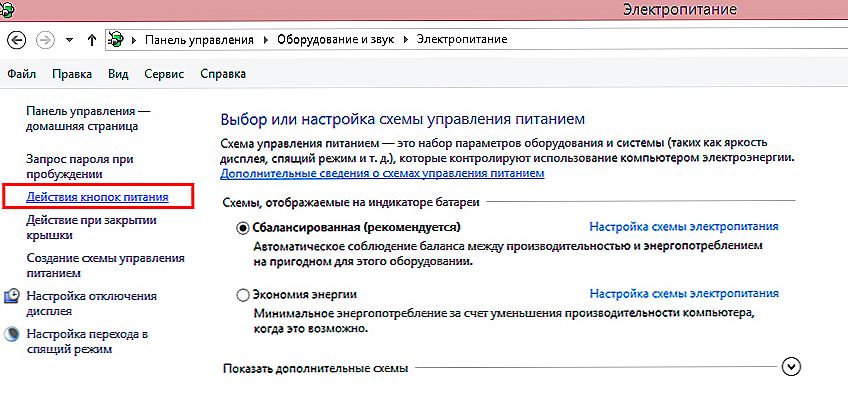Select the Сбалансированная radio button

243,228
